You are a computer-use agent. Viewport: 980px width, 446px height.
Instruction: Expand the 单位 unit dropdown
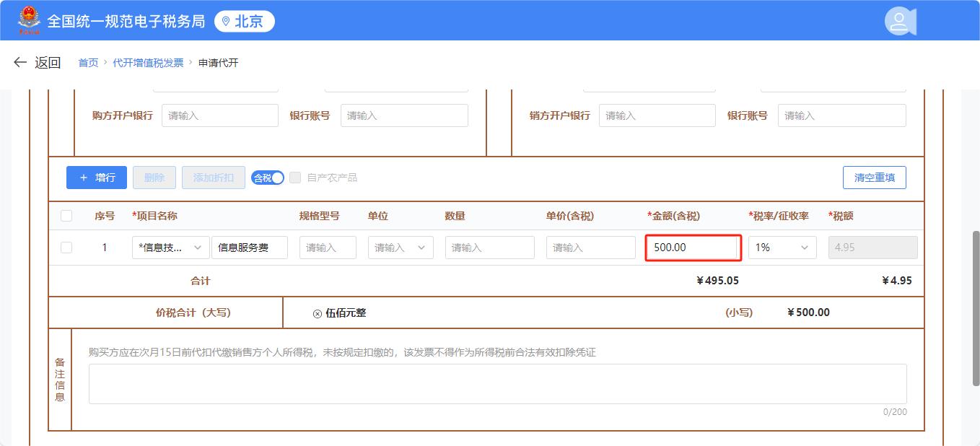(x=401, y=248)
